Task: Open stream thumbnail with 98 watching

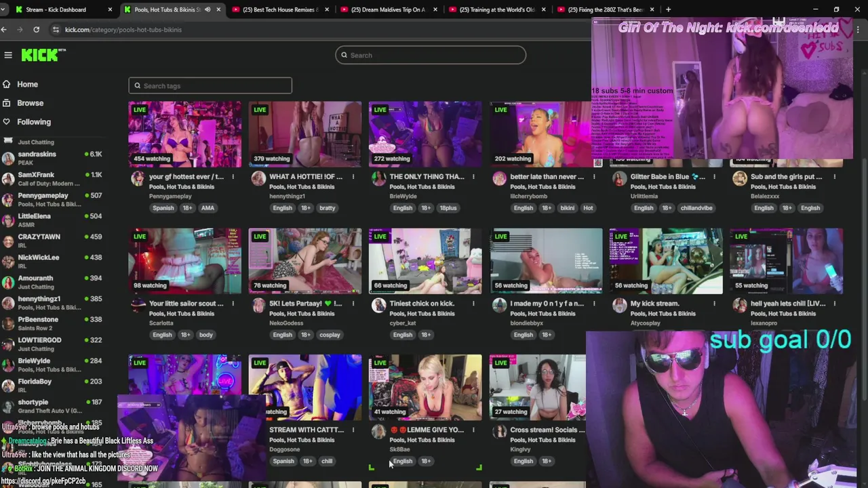Action: (184, 261)
